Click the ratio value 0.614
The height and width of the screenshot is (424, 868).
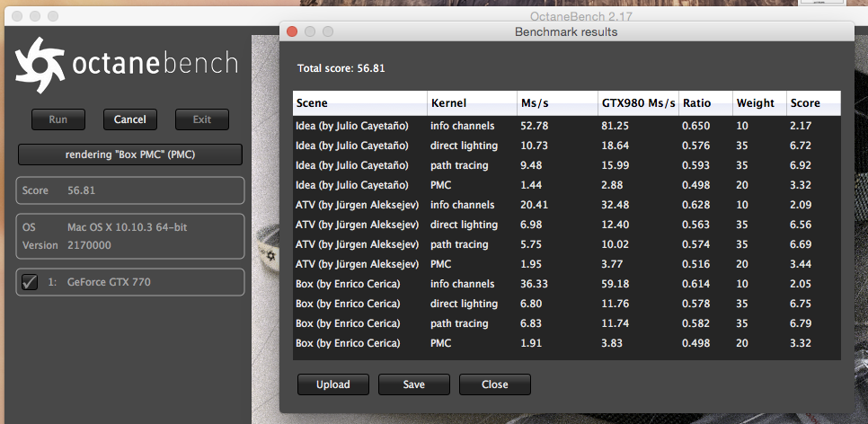[x=696, y=284]
